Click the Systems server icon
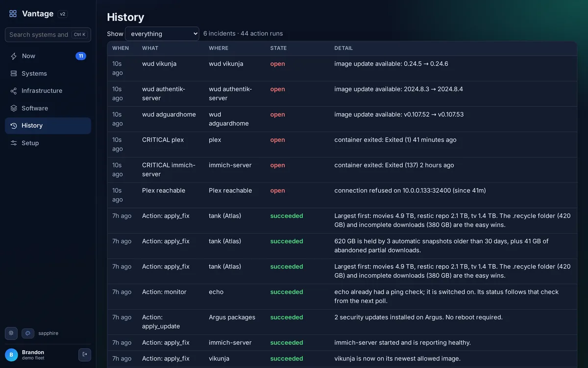588x368 pixels. click(14, 74)
